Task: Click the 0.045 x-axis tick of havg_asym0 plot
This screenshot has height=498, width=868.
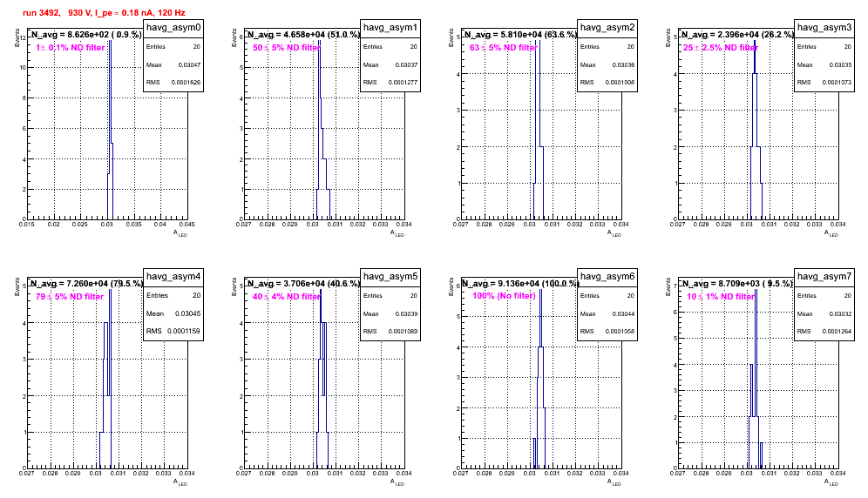Action: (x=187, y=224)
